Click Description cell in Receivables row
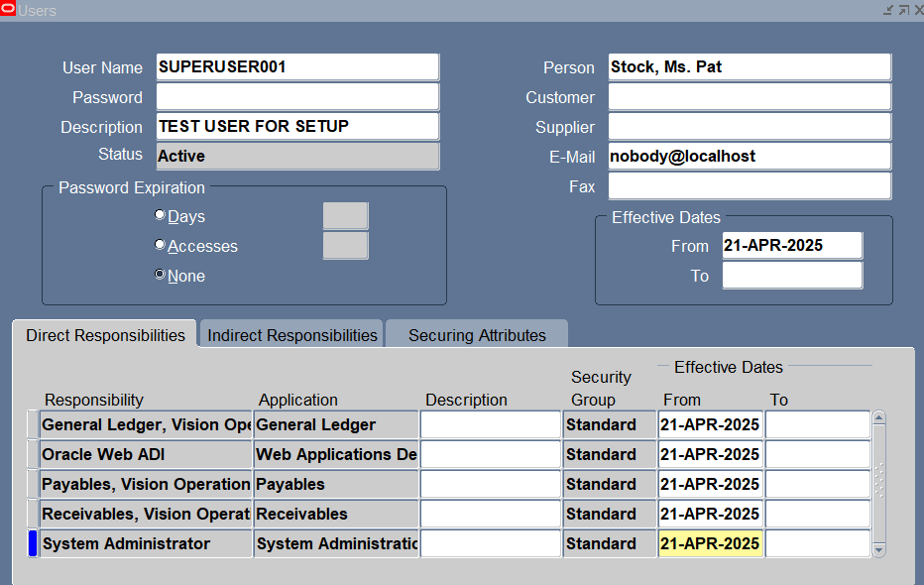Screen dimensions: 924x585 (491, 514)
